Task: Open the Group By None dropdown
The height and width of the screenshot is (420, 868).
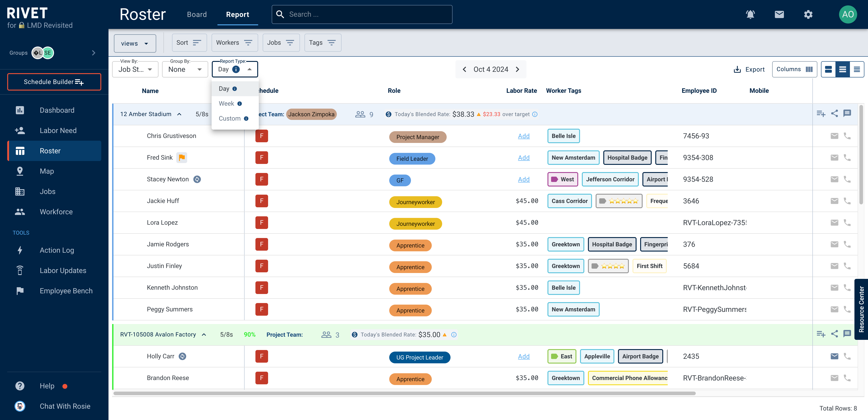Action: [x=185, y=69]
